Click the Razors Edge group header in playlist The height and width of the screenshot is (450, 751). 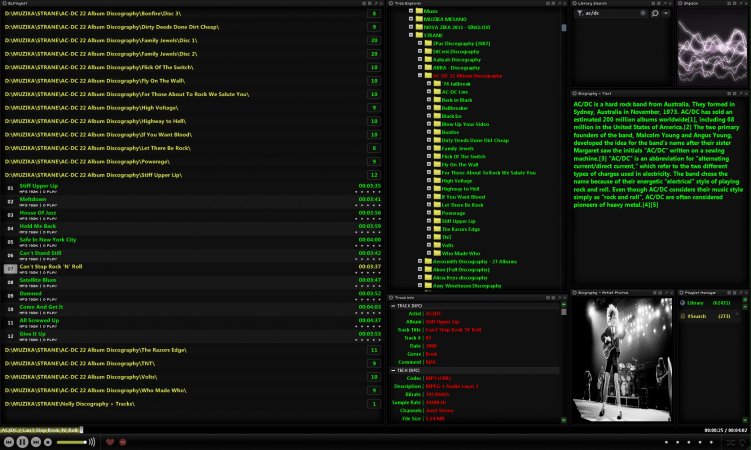pos(192,350)
